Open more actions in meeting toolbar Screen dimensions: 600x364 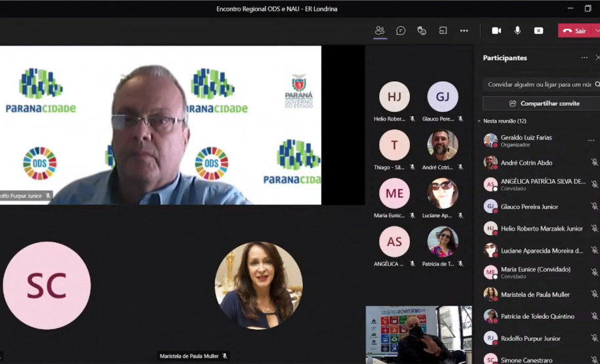tap(464, 31)
